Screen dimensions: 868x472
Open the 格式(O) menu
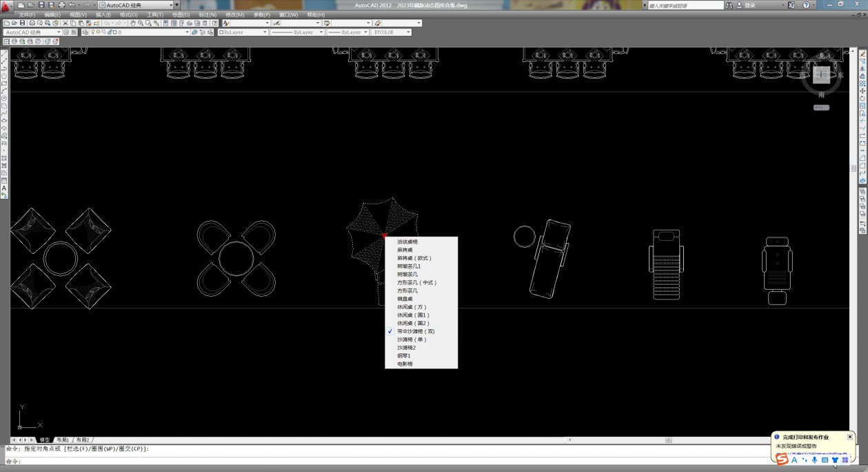pyautogui.click(x=128, y=14)
